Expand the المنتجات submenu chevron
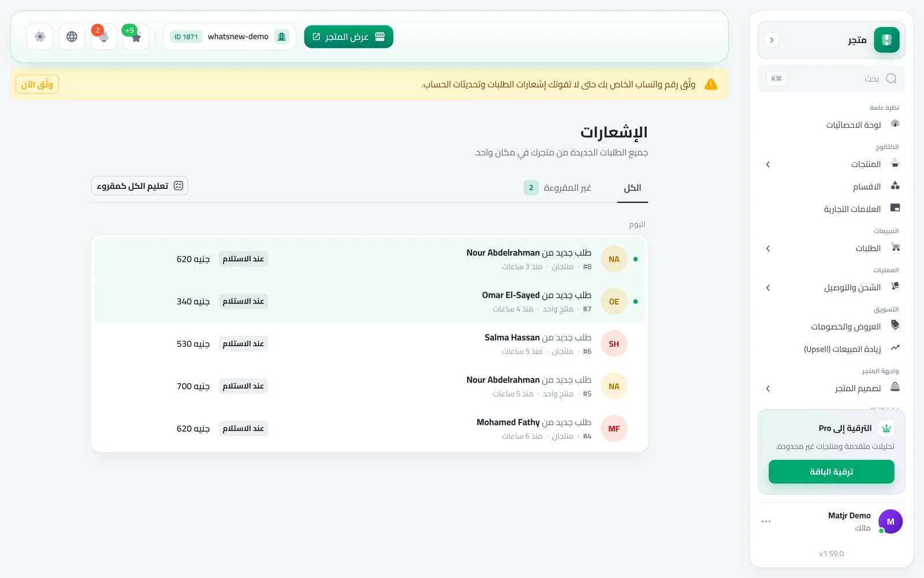924x578 pixels. [767, 165]
